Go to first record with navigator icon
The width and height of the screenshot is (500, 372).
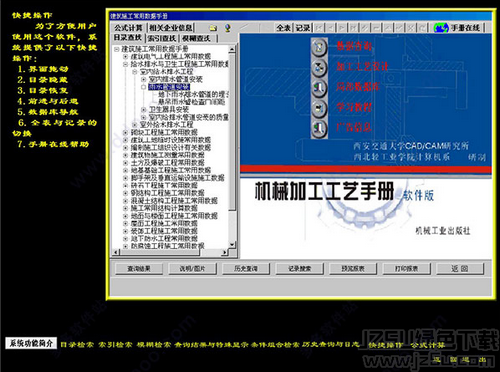coord(319,28)
